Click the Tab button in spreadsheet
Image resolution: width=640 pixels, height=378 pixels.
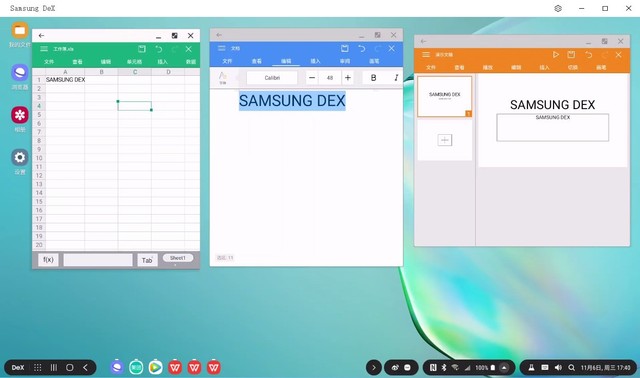click(147, 260)
